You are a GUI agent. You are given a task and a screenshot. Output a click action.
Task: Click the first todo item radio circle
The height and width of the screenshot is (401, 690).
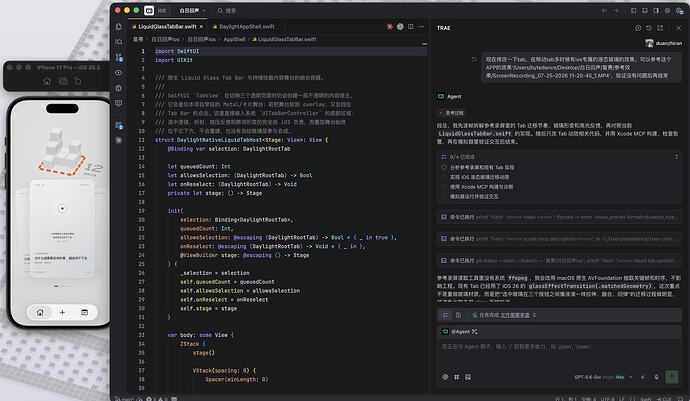[444, 168]
